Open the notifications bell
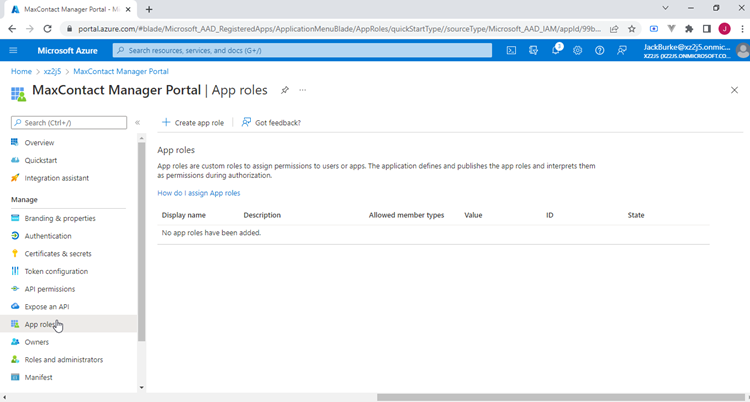 [556, 50]
